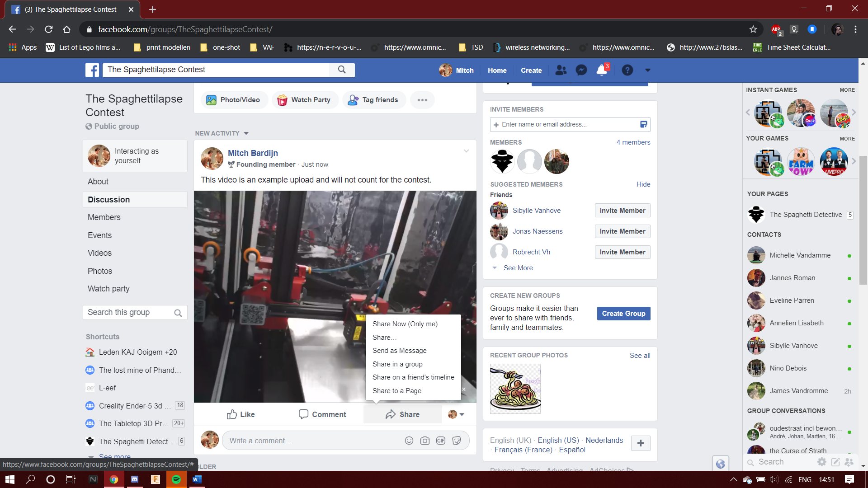Attach a photo via camera icon

coord(425,441)
